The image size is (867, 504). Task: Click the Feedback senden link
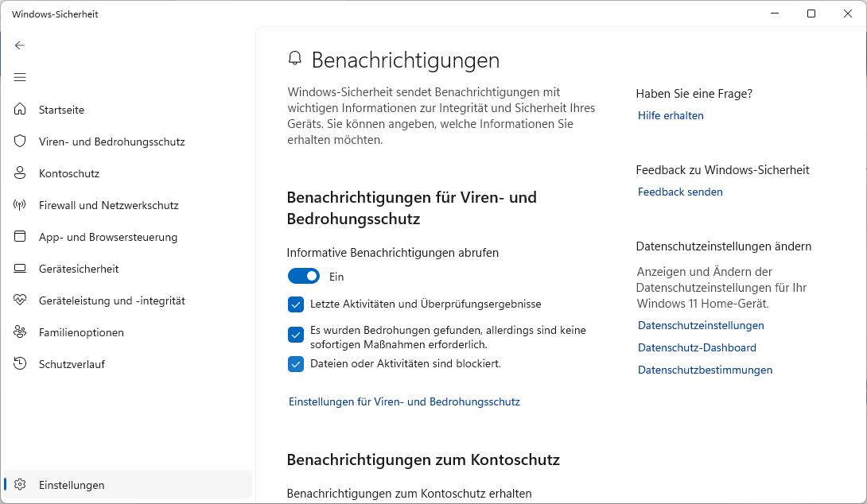point(680,192)
